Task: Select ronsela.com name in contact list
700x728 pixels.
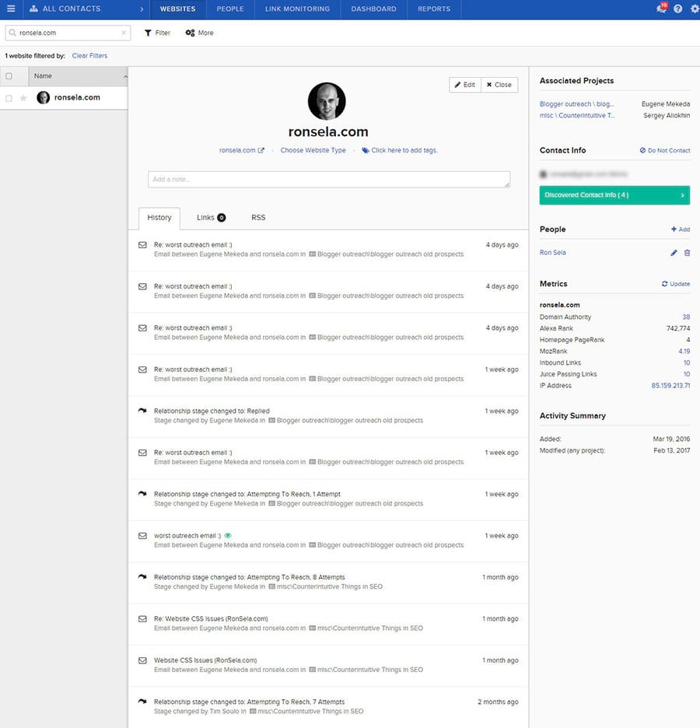Action: pyautogui.click(x=77, y=97)
